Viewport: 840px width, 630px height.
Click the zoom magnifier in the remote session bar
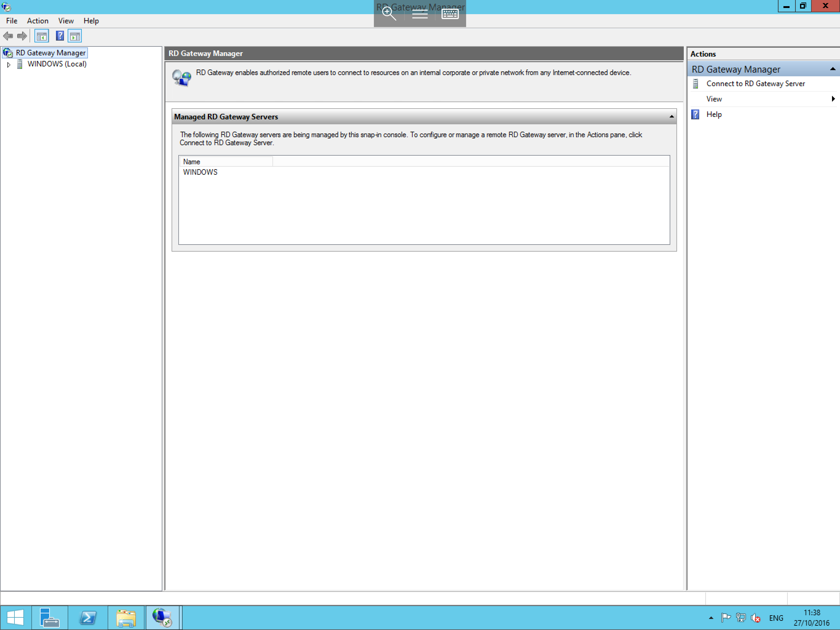click(x=389, y=14)
